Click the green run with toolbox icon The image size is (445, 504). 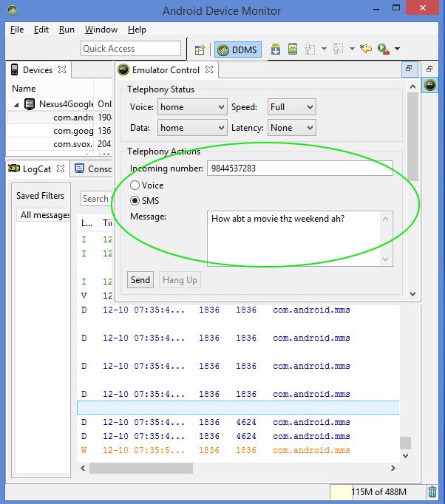[383, 49]
